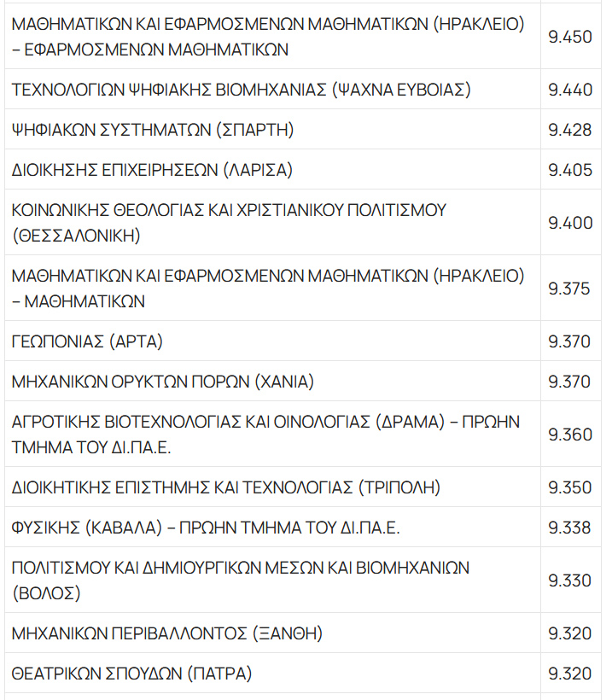612x700 pixels.
Task: Click ΚΟΙΝΩΝΙΚΗΣ ΘΕΟΛΟΓΙΑΣ ΚΑΙ ΧΡΙΣΤΙΑΝΙΚΟΥ ΠΟΛΙΤΙΣΜΟΥ department
Action: (229, 222)
